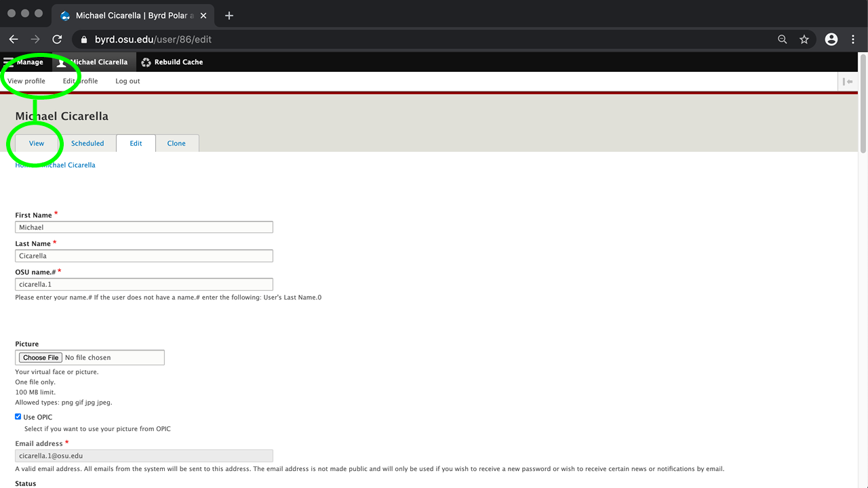
Task: Go back with browser back arrow
Action: 14,39
